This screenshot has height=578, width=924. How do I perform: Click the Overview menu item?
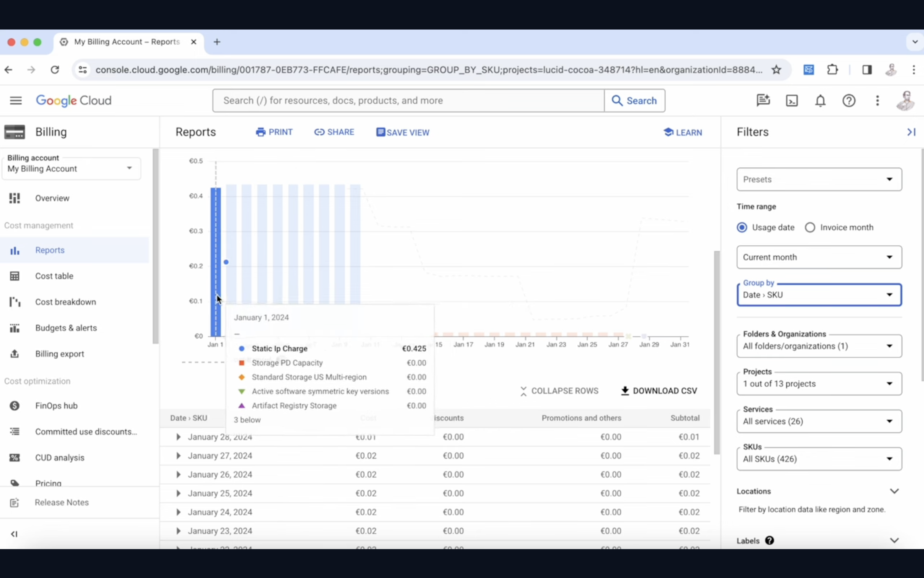[52, 198]
